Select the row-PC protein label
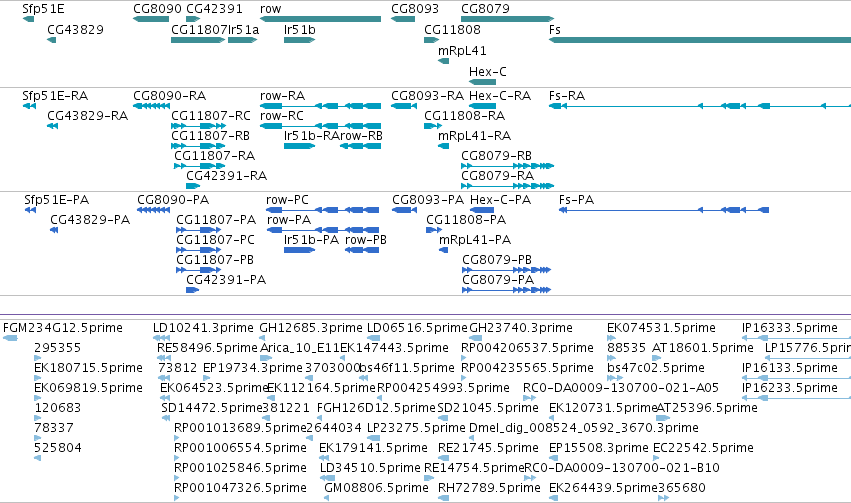The height and width of the screenshot is (503, 851). (x=287, y=200)
